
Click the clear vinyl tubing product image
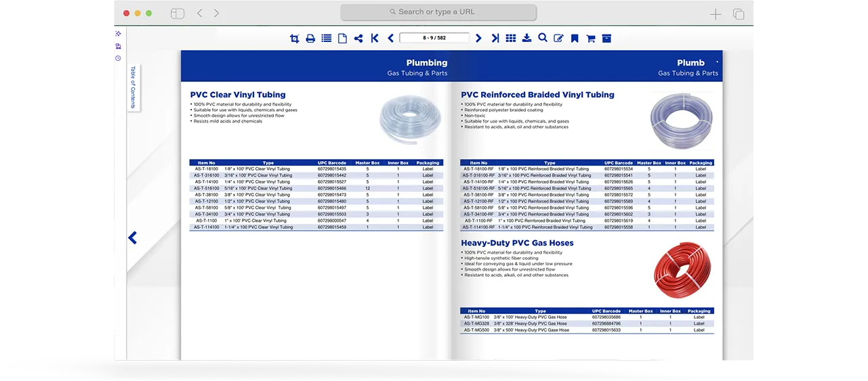409,118
